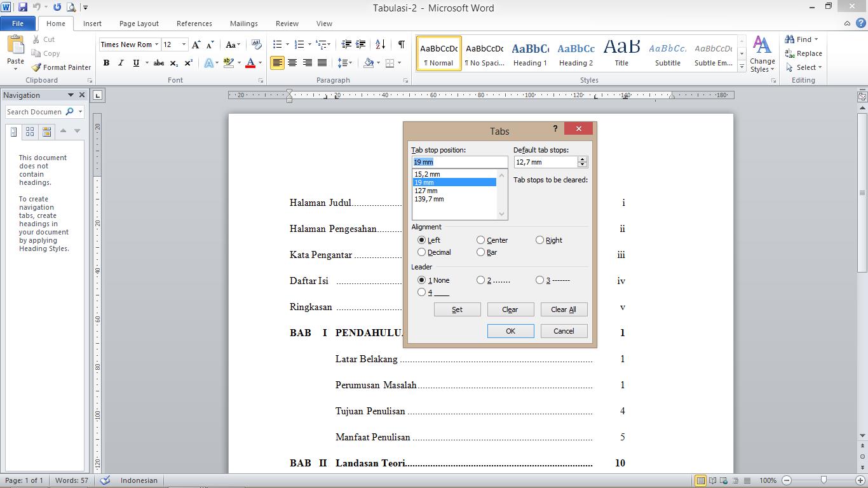Choose Bar alignment radio button

tap(481, 252)
